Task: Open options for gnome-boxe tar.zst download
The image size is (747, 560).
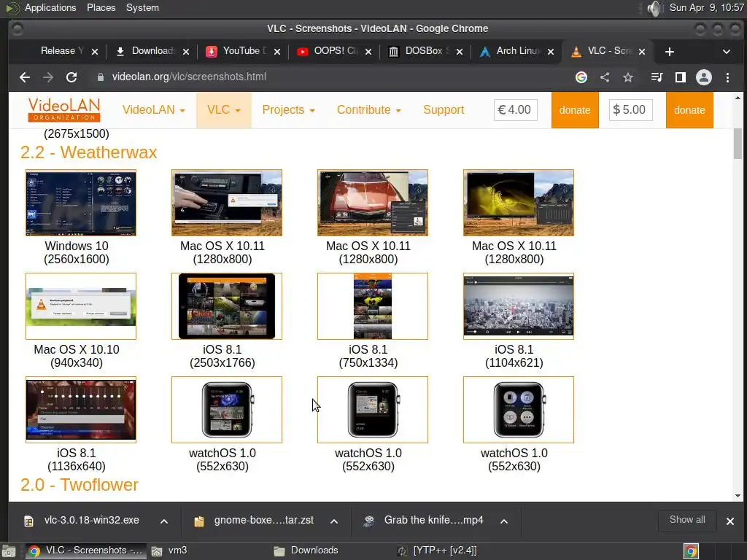Action: [x=334, y=521]
